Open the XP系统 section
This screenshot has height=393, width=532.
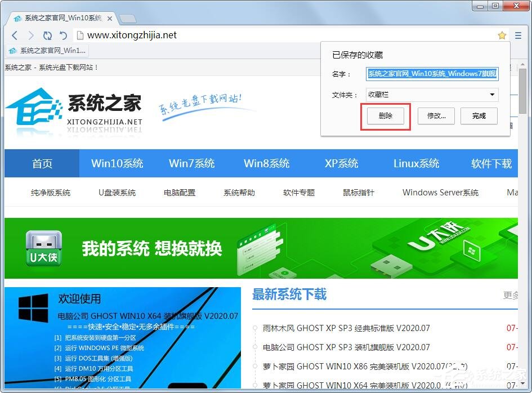[341, 163]
